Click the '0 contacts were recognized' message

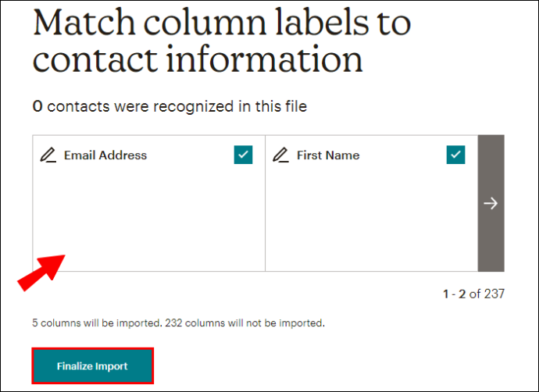coord(170,106)
